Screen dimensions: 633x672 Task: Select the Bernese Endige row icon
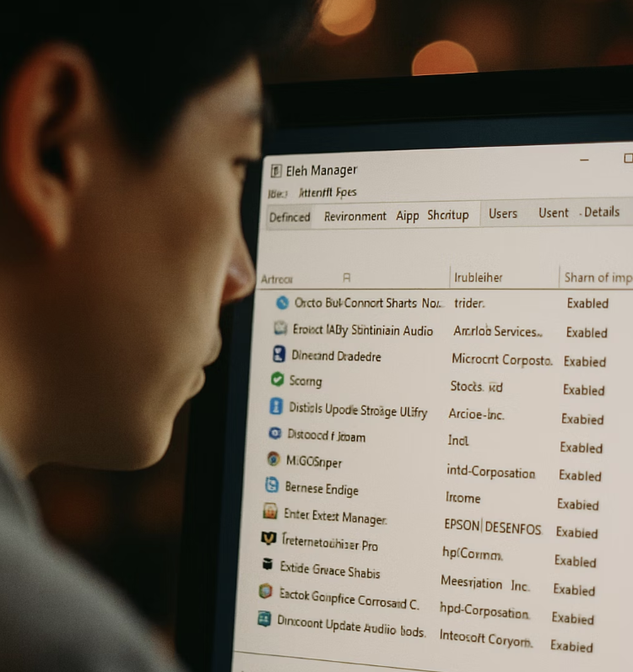272,485
